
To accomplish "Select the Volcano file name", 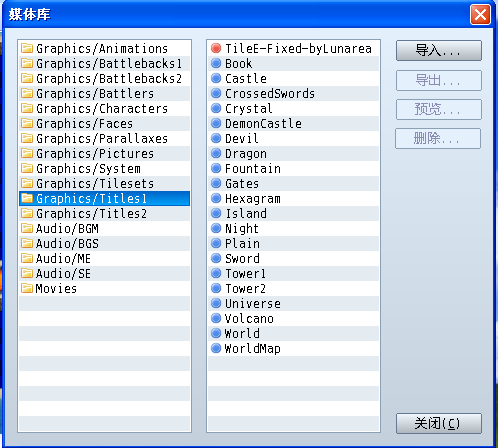I will coord(249,319).
